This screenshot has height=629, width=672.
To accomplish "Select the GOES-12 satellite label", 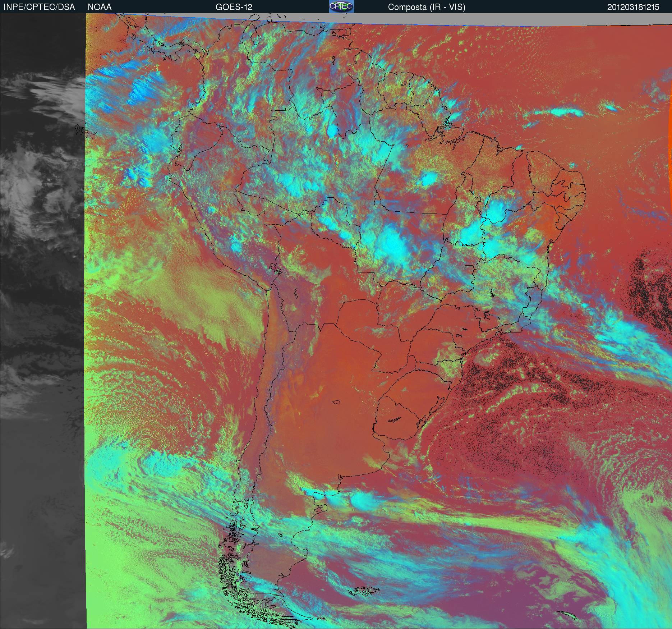I will pyautogui.click(x=234, y=7).
